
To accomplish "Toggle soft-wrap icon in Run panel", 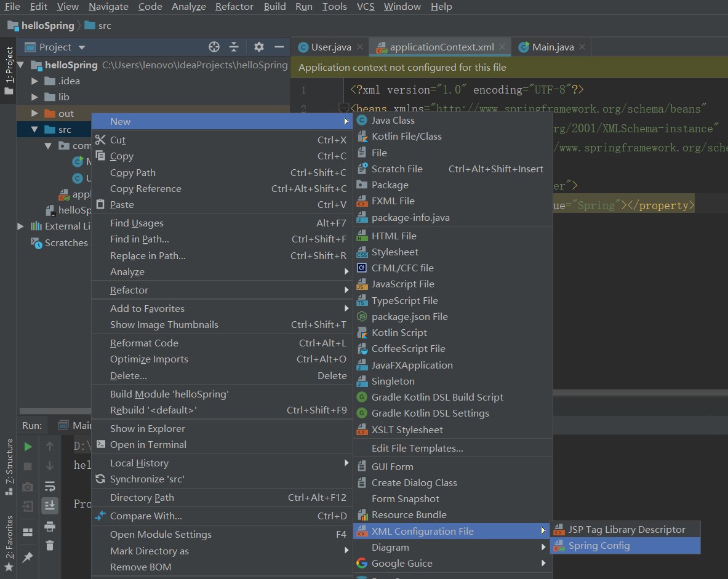I will tap(50, 487).
